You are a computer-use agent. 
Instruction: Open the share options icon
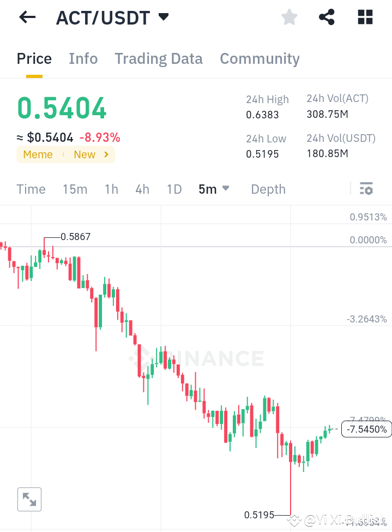pos(327,17)
